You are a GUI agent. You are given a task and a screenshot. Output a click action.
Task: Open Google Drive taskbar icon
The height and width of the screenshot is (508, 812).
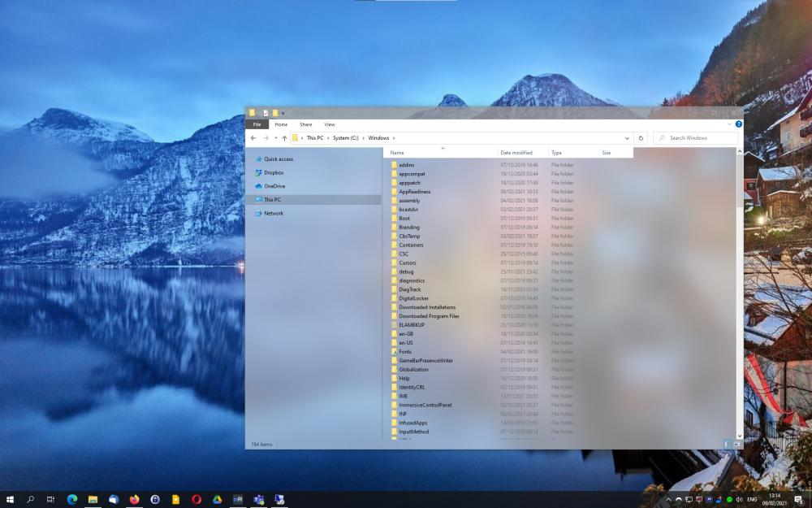[x=217, y=499]
